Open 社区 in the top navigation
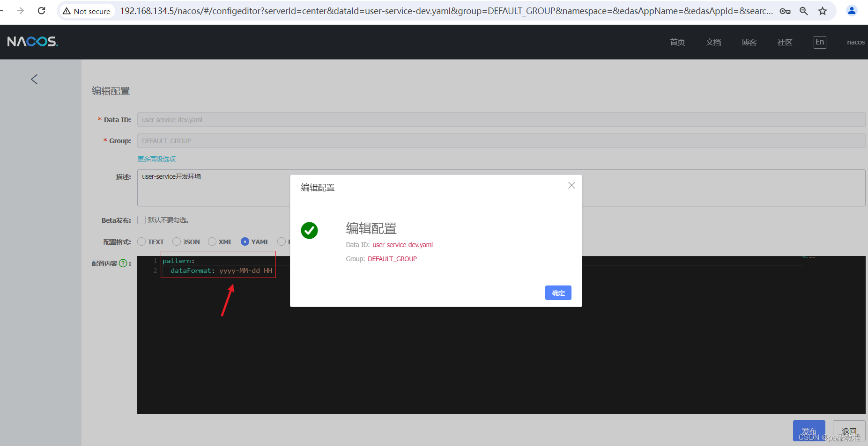The height and width of the screenshot is (446, 868). (x=785, y=42)
